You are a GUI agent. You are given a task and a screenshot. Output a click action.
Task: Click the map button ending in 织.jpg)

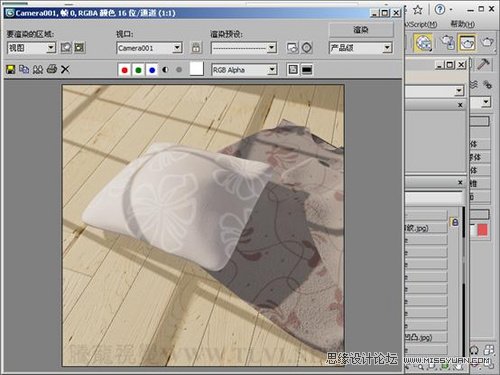pyautogui.click(x=426, y=228)
